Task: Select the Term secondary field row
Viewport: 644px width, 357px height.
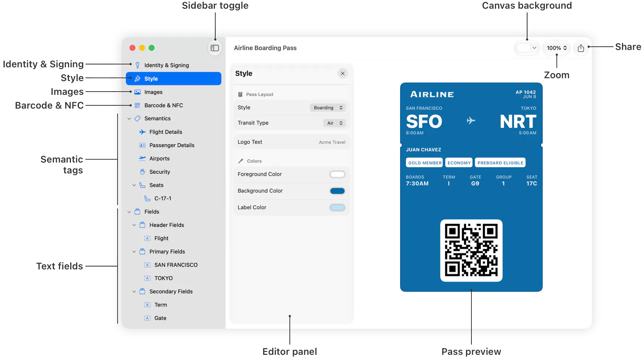Action: coord(174,305)
